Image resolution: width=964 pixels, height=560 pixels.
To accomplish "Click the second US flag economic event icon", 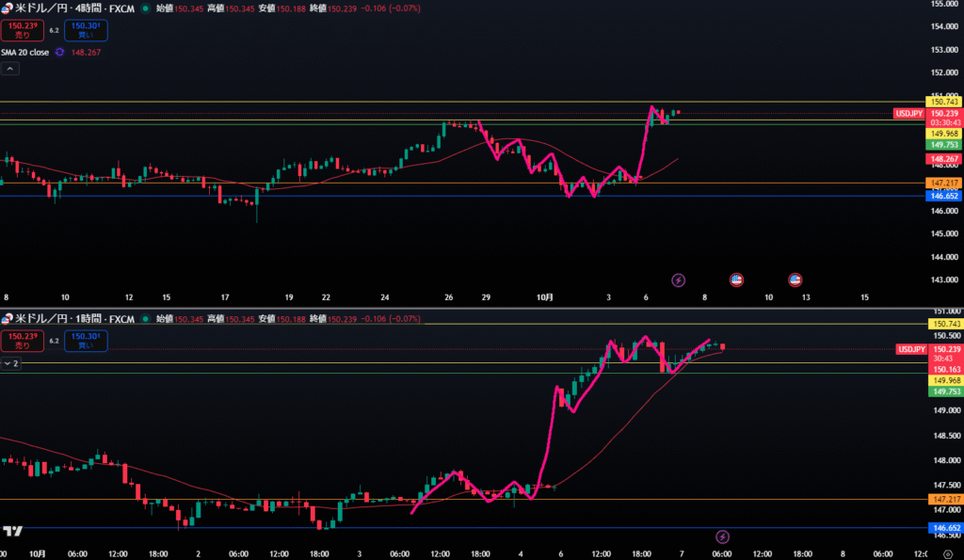I will [795, 280].
